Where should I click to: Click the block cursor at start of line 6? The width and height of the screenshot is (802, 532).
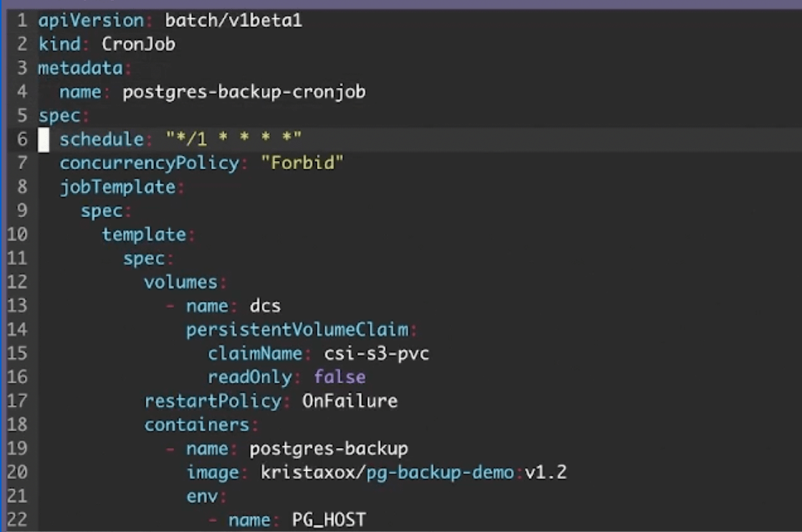(44, 139)
